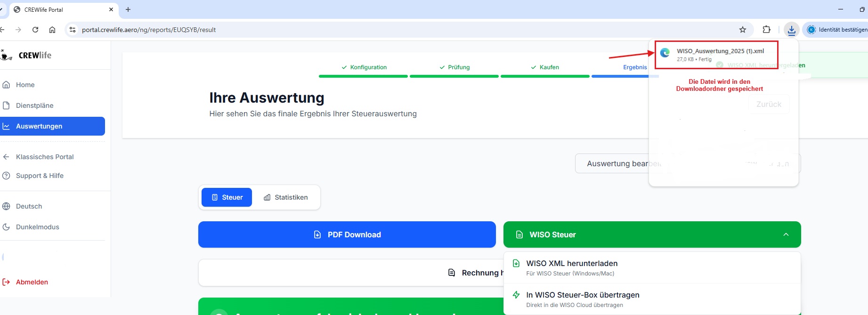Screen dimensions: 868x315
Task: Click the Rechnung document icon
Action: coord(452,273)
